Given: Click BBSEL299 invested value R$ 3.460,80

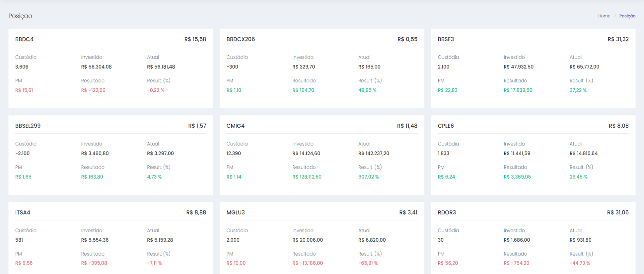Looking at the screenshot, I should (x=95, y=153).
